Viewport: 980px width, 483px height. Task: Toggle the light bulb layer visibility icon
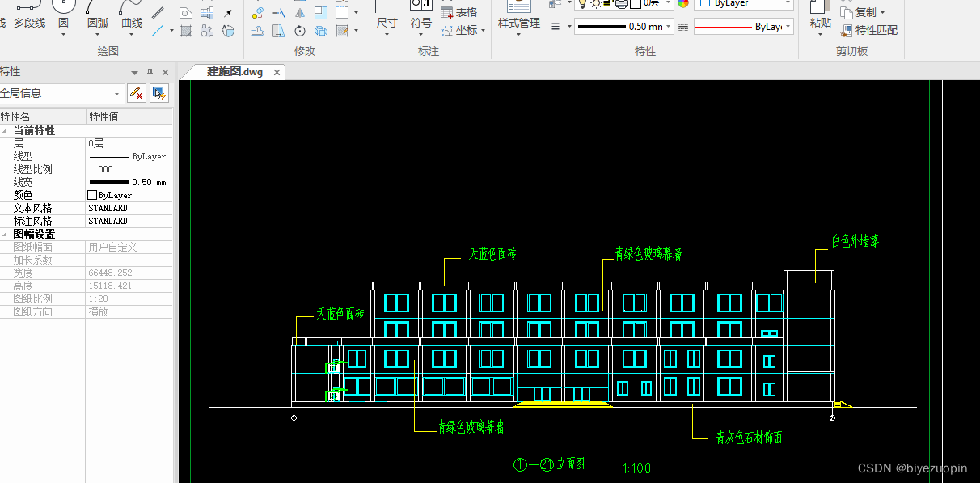coord(581,3)
